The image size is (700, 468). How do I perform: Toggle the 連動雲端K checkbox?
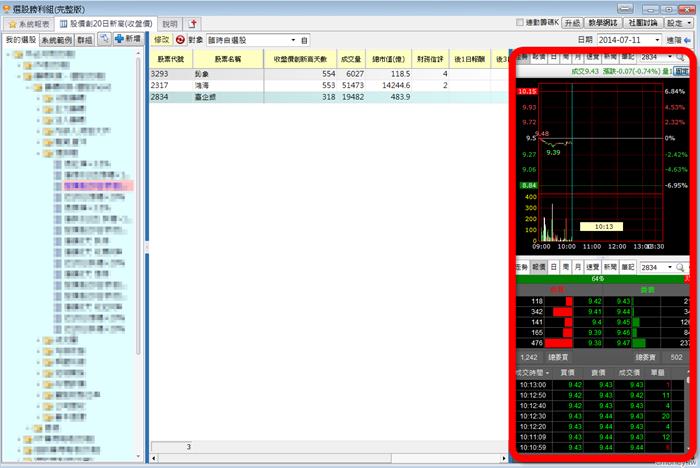click(520, 22)
